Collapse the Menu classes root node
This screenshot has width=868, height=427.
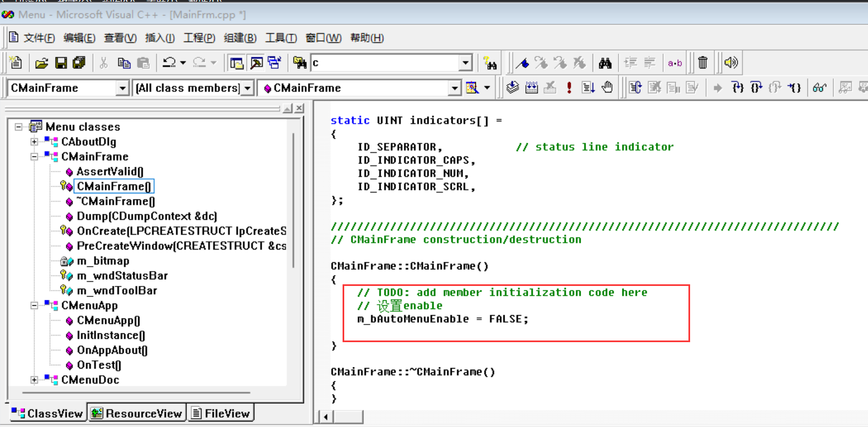pos(19,127)
